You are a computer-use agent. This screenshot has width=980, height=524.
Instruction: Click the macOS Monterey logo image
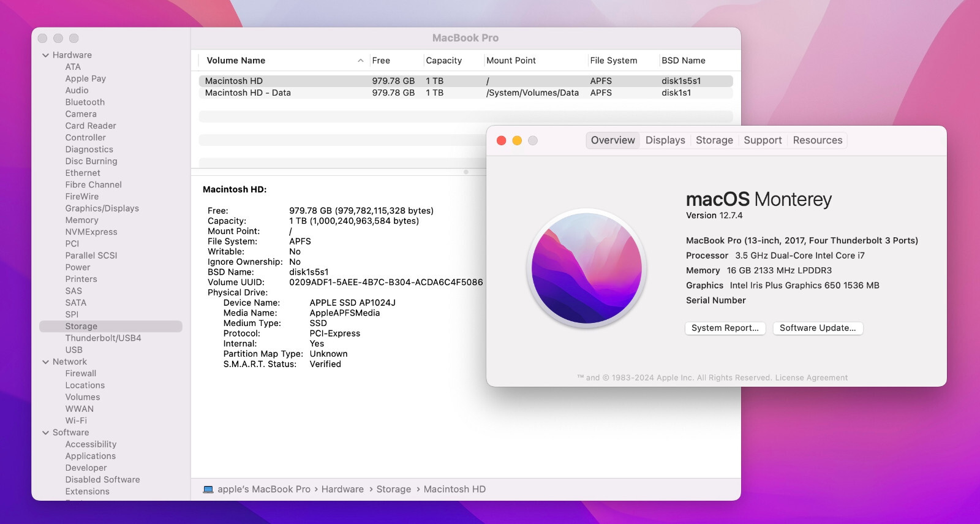point(587,268)
